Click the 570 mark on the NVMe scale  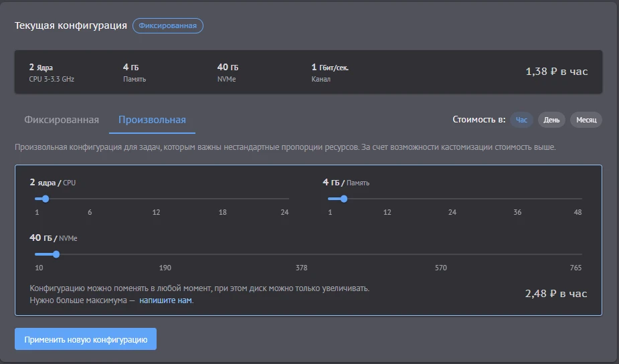coord(441,268)
